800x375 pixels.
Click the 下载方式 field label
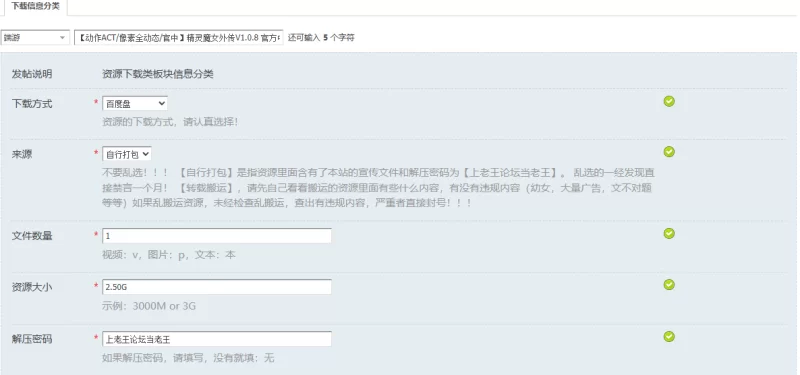pyautogui.click(x=32, y=104)
